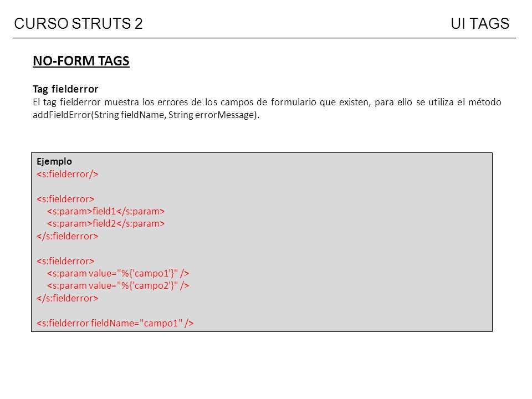
Task: Click the 'Tag fielderror' subheading
Action: click(65, 89)
